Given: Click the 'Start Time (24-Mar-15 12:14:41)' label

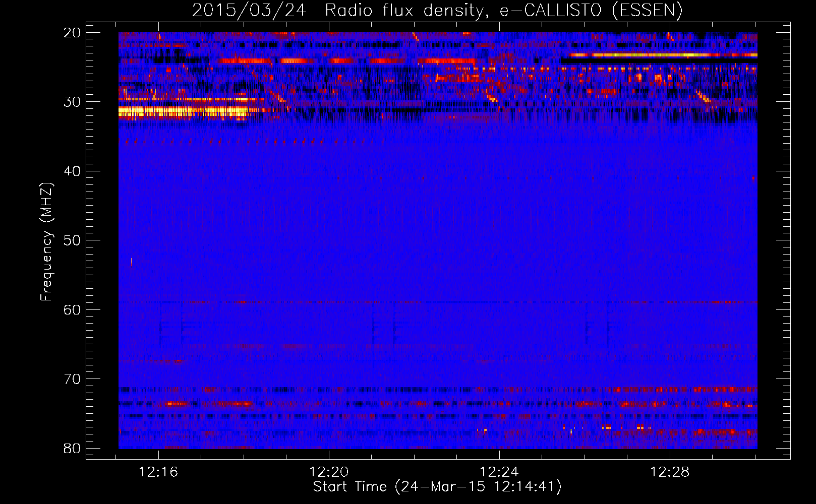Looking at the screenshot, I should coord(437,487).
